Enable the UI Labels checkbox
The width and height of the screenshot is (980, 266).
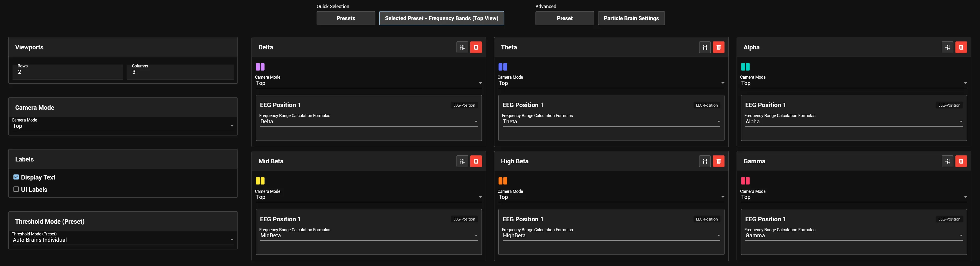(16, 189)
